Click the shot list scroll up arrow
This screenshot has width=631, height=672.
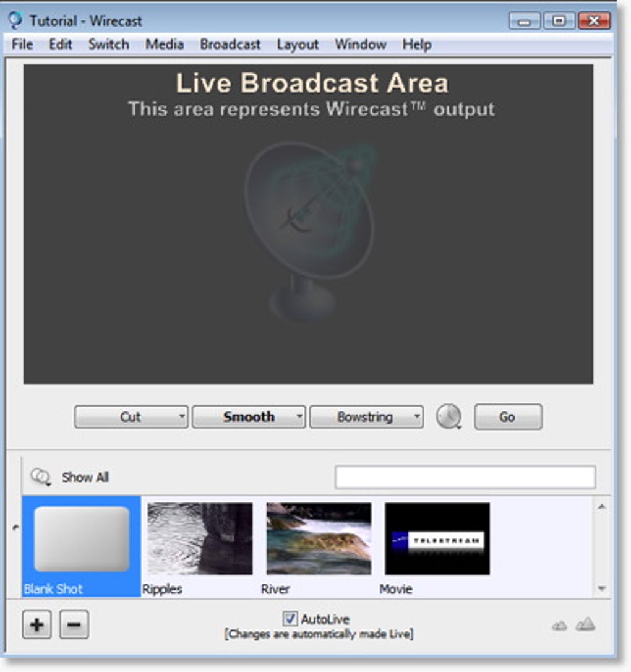tap(602, 507)
